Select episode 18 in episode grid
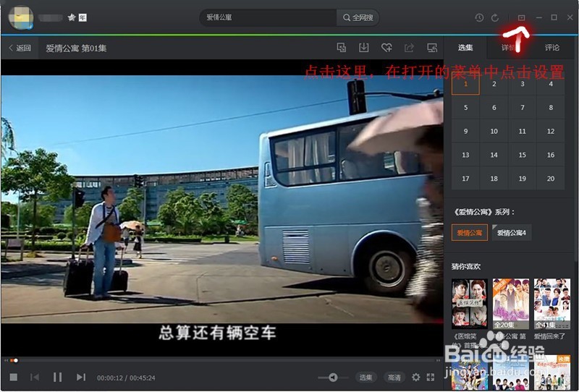Image resolution: width=579 pixels, height=392 pixels. pos(494,179)
